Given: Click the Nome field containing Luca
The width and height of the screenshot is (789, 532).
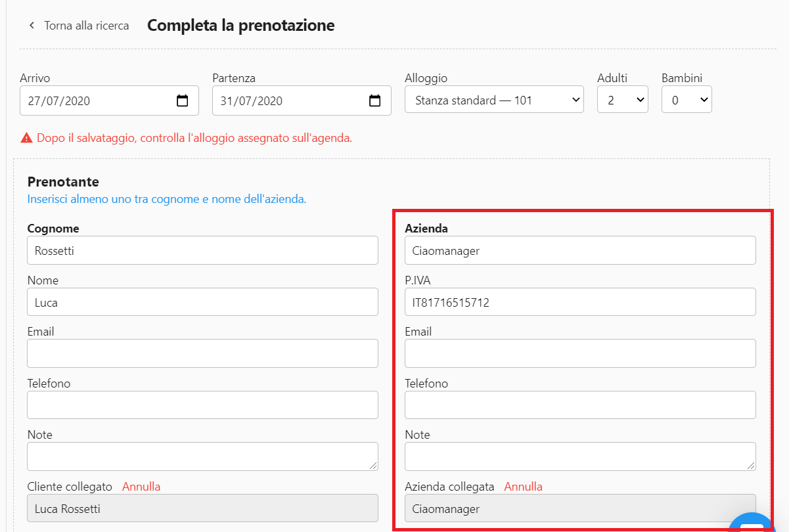Looking at the screenshot, I should [202, 302].
